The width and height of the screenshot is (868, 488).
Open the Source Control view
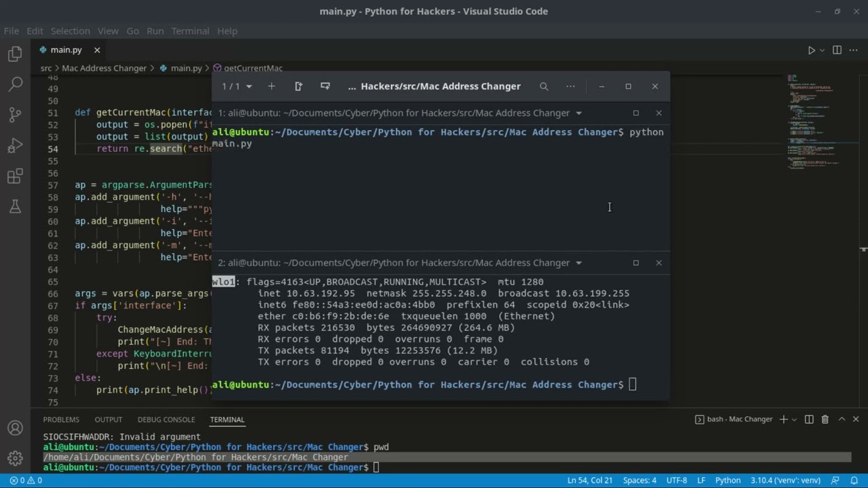tap(15, 115)
